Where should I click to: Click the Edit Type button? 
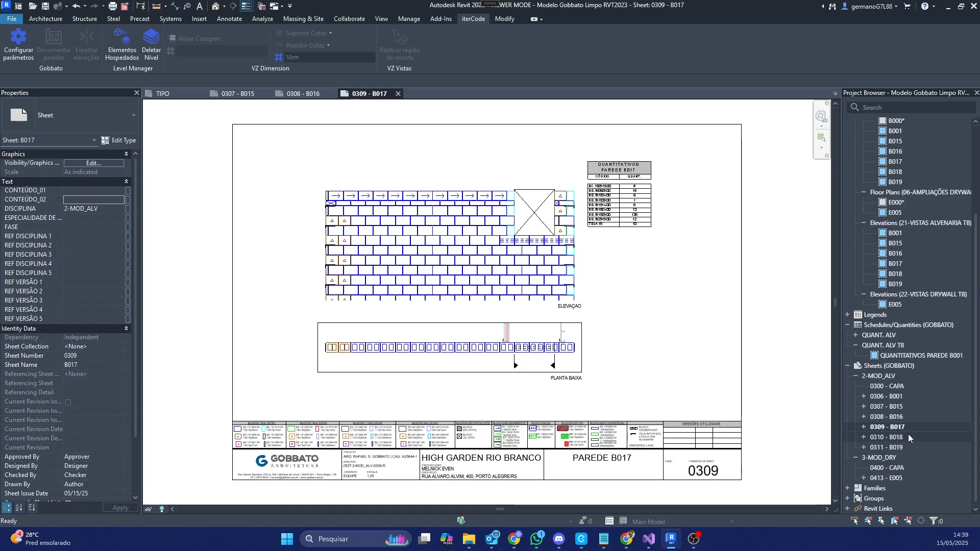coord(118,140)
